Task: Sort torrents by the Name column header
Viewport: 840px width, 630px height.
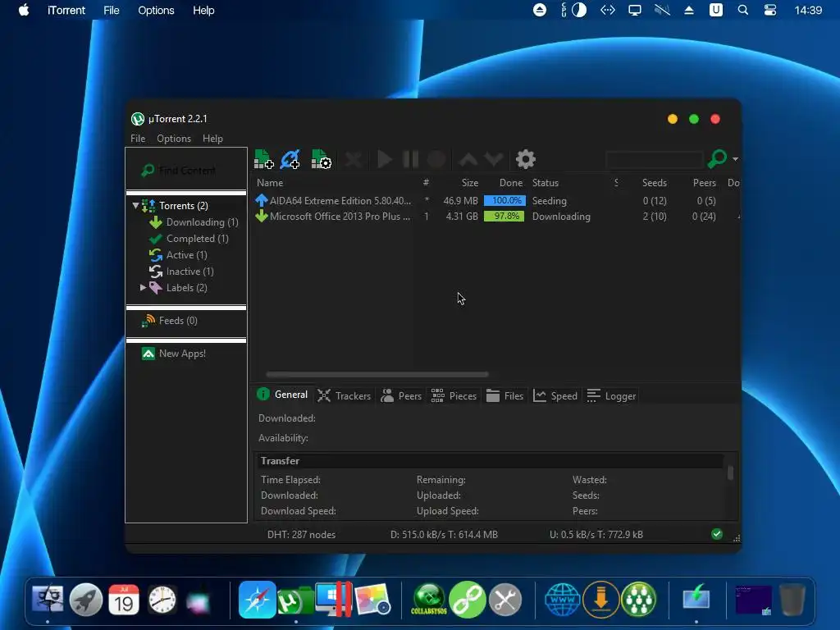Action: (x=270, y=183)
